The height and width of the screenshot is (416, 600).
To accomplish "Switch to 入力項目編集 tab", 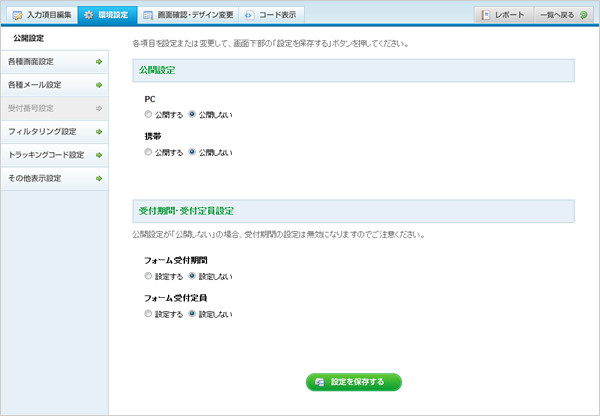I will 42,15.
